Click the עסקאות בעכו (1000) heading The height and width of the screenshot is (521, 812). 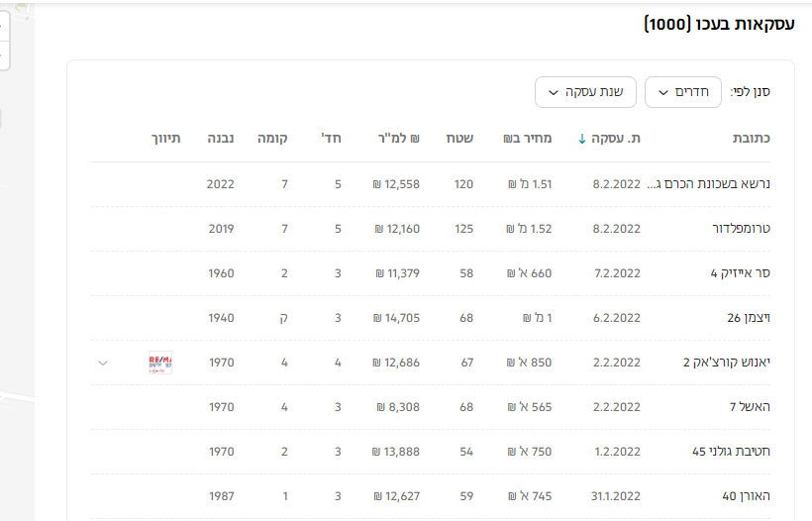tap(719, 24)
